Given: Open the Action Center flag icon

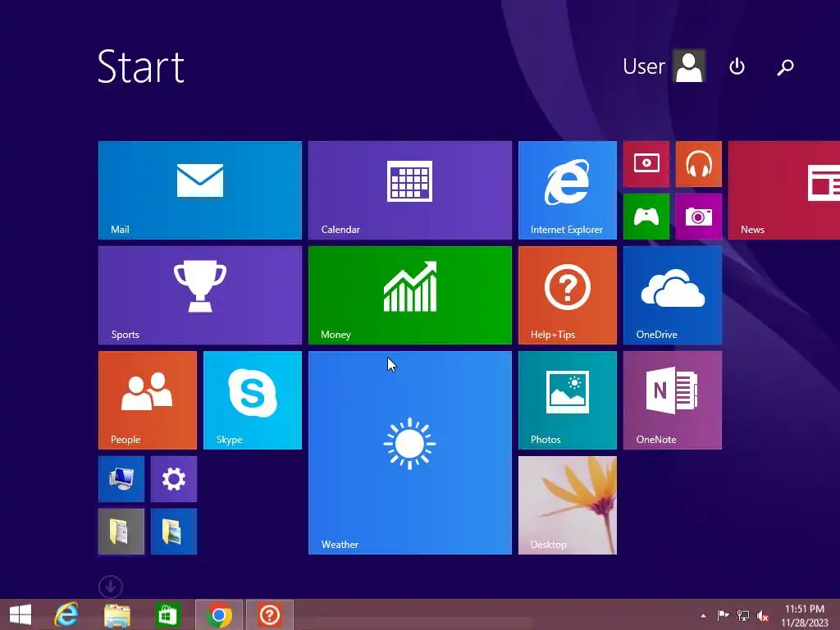Looking at the screenshot, I should coord(723,615).
